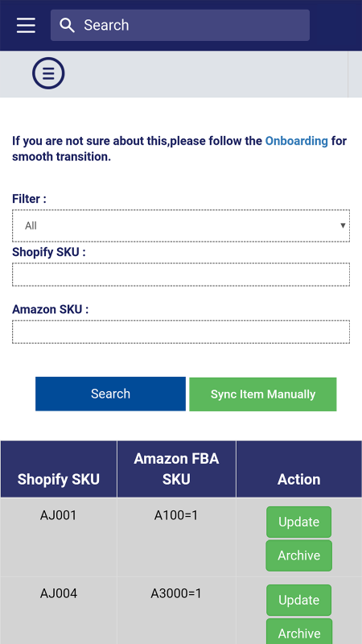Open the circular menu icon below header

coord(48,73)
